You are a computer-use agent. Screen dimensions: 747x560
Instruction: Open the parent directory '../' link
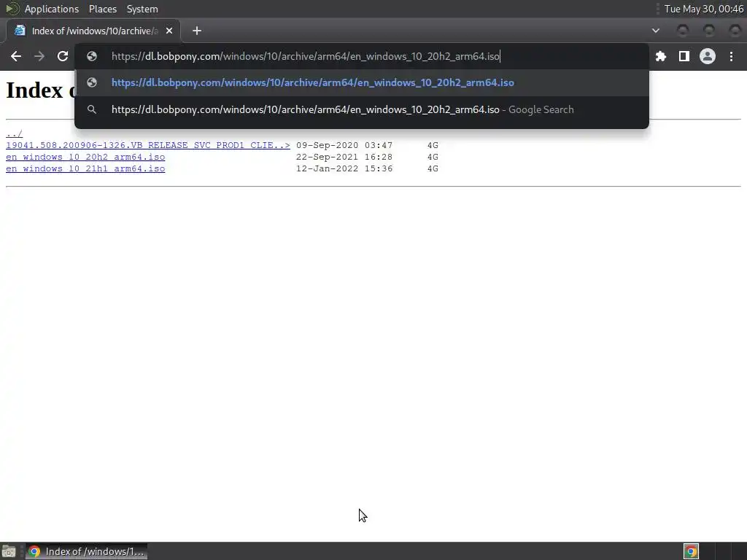(x=15, y=134)
